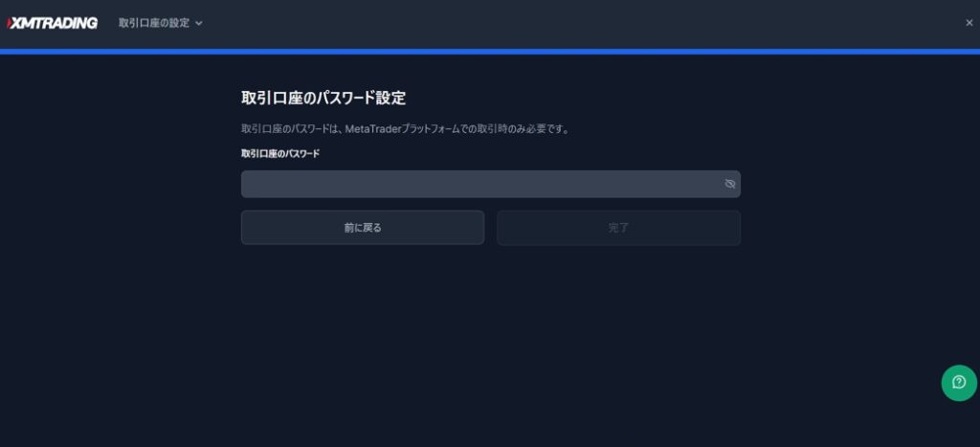Open the 取引口座の設定 dropdown menu
Viewport: 980px width, 447px height.
pos(161,23)
